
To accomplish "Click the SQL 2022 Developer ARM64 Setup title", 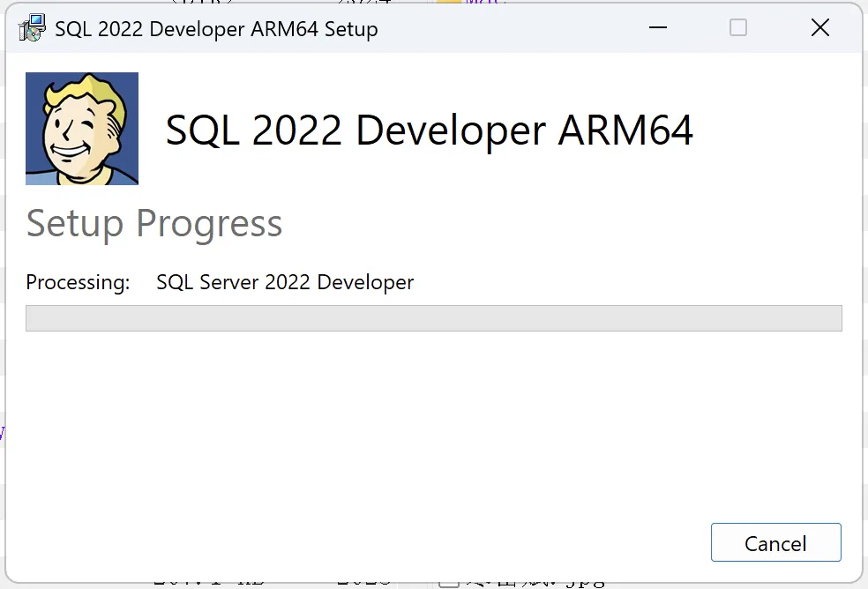I will click(214, 28).
